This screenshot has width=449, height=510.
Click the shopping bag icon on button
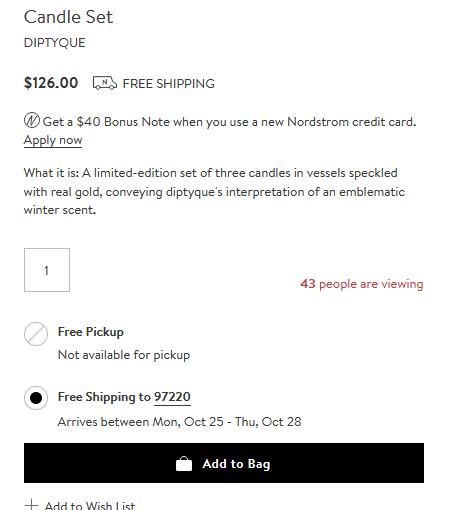tap(184, 464)
